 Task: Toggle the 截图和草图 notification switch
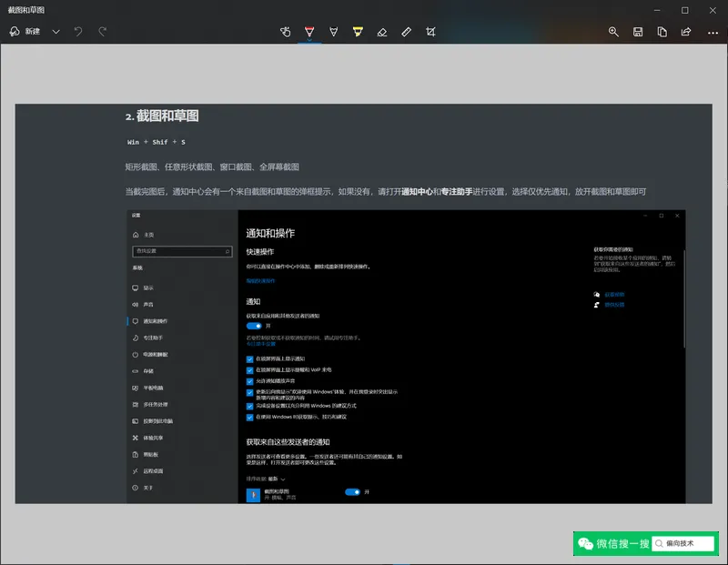352,492
